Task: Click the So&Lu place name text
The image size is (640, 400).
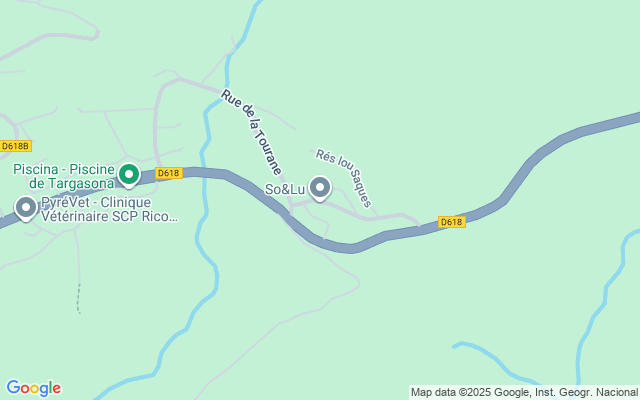Action: [x=285, y=189]
